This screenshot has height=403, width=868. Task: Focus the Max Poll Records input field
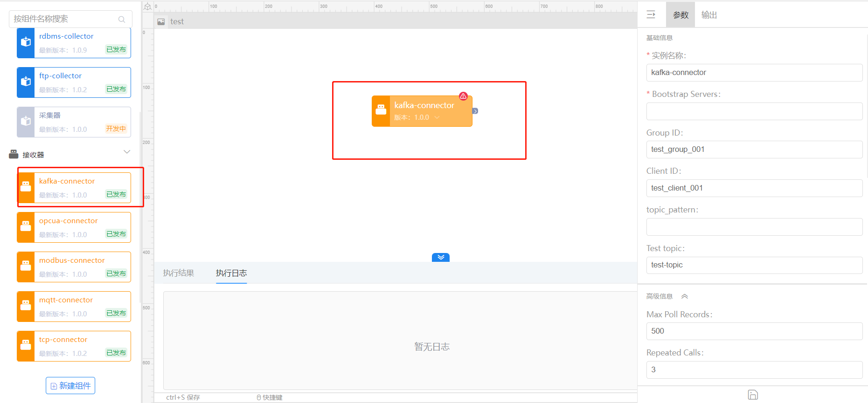[x=754, y=331]
